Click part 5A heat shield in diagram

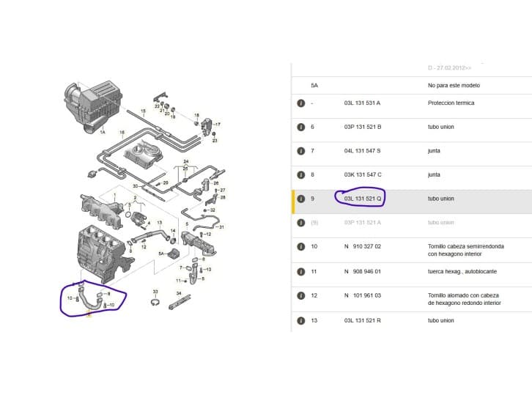click(174, 254)
